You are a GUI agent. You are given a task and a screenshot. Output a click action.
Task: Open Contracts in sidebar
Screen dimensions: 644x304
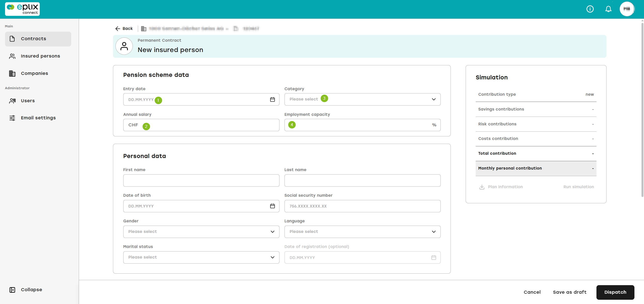tap(38, 39)
